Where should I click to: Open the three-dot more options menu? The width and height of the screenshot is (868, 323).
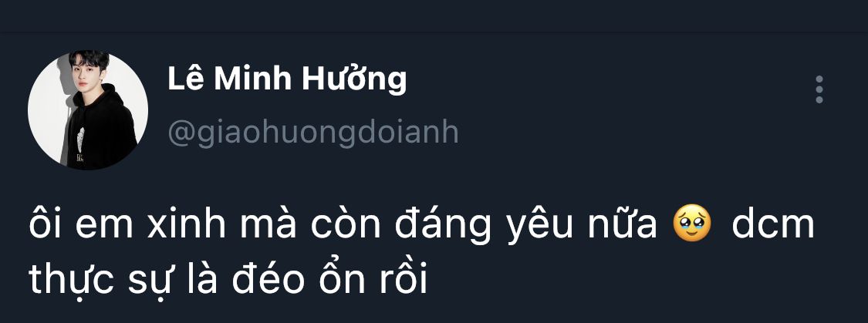click(x=819, y=89)
